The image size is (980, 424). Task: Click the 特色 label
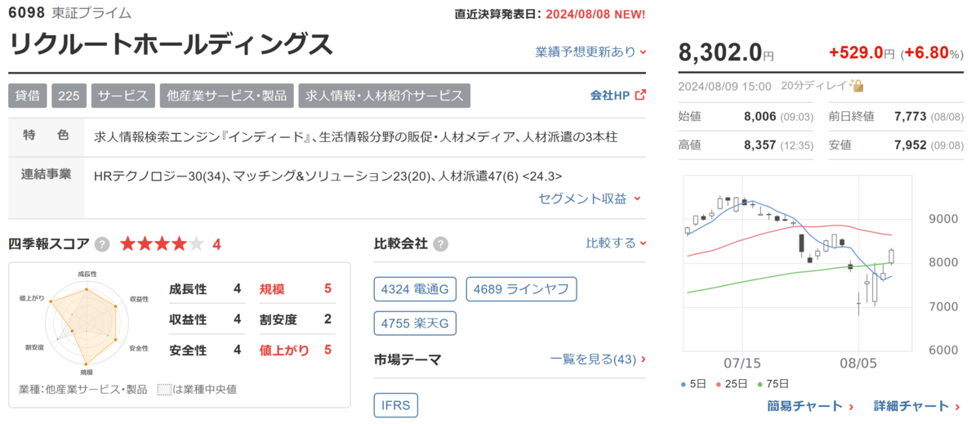point(46,136)
